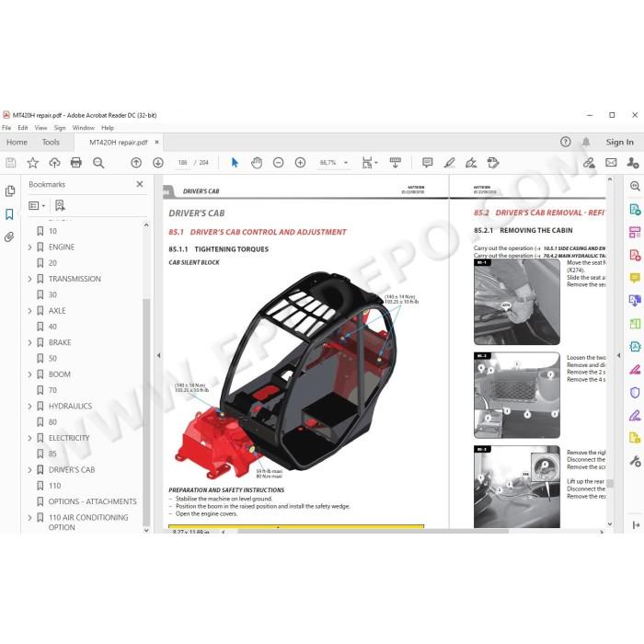
Task: Click the current page number field
Action: 182,163
